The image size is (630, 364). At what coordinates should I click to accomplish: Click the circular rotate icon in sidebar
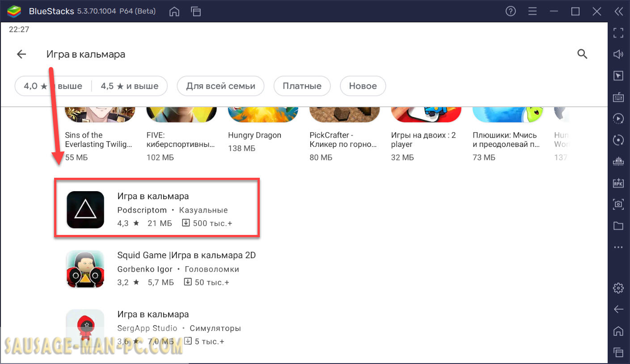click(x=618, y=140)
